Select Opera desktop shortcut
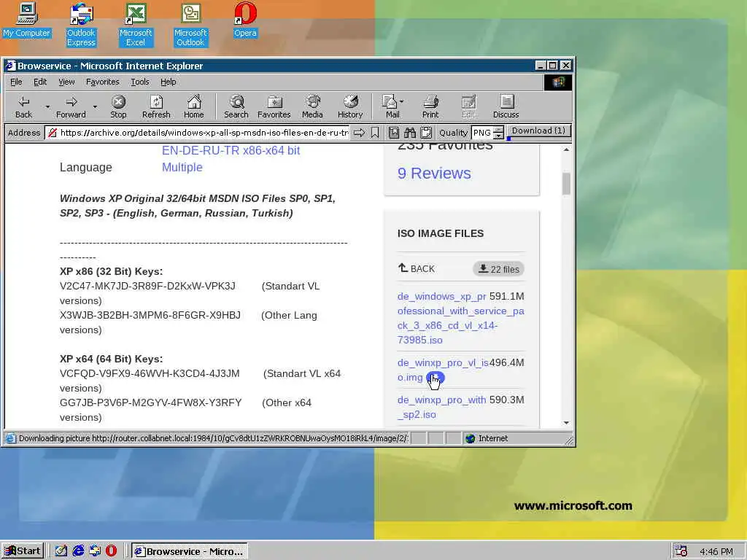Viewport: 747px width, 560px height. [245, 20]
